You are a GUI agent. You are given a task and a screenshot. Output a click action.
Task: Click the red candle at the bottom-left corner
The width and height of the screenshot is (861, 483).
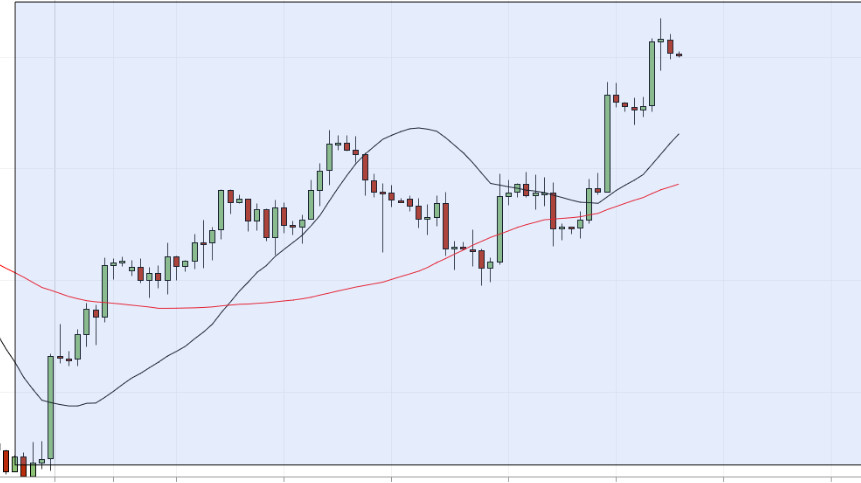click(x=5, y=461)
